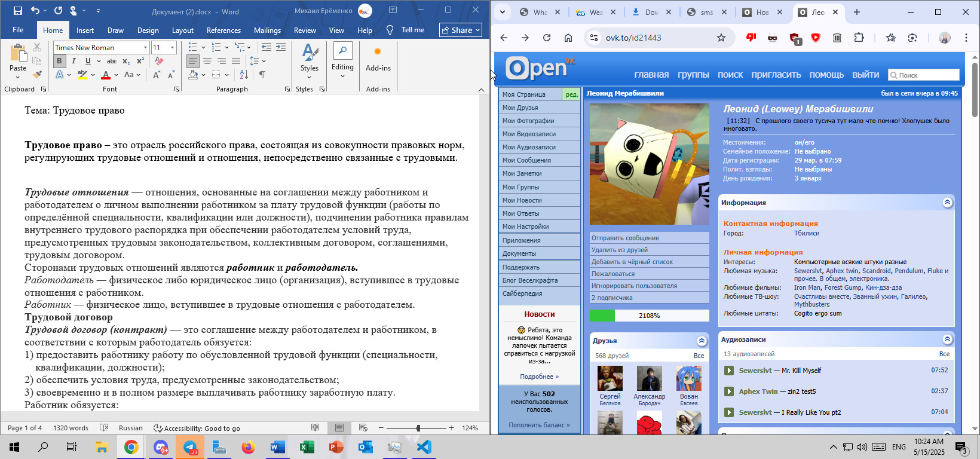Open the font size dropdown

coord(173,47)
